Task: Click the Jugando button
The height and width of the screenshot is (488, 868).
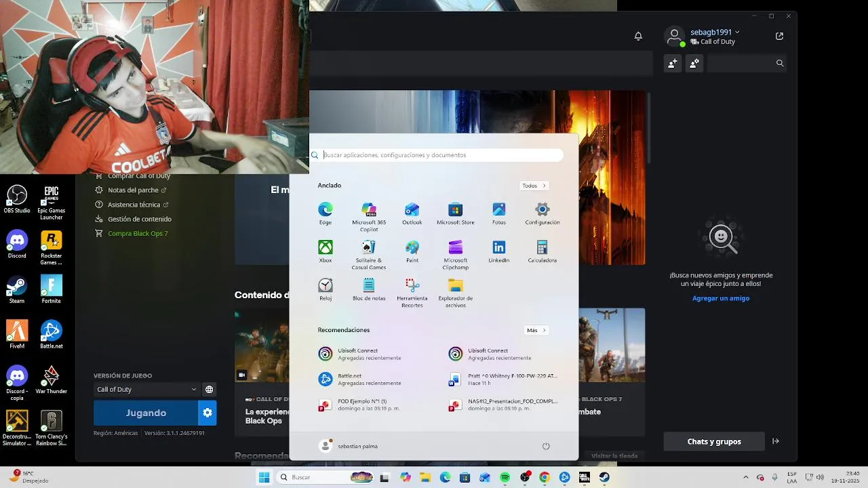Action: 146,413
